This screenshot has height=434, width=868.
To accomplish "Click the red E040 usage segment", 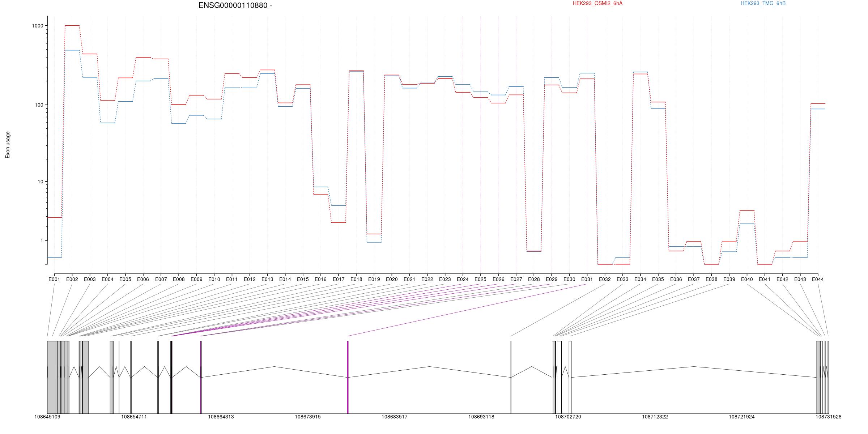I will click(x=747, y=210).
